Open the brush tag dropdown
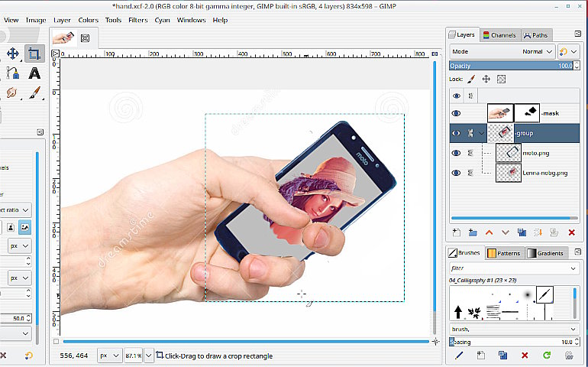 [573, 330]
